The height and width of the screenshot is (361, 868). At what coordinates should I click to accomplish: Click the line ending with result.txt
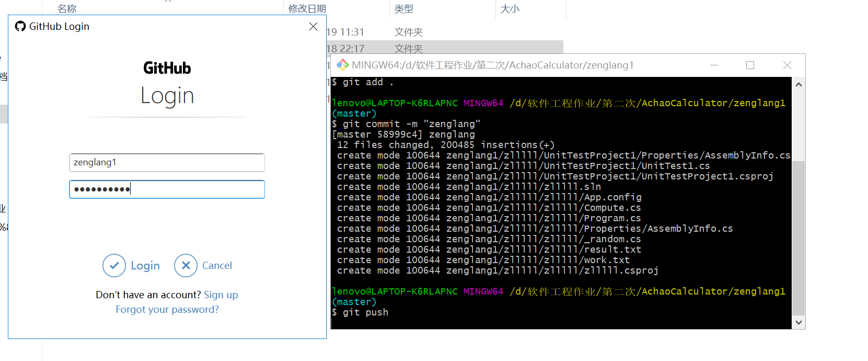coord(489,250)
